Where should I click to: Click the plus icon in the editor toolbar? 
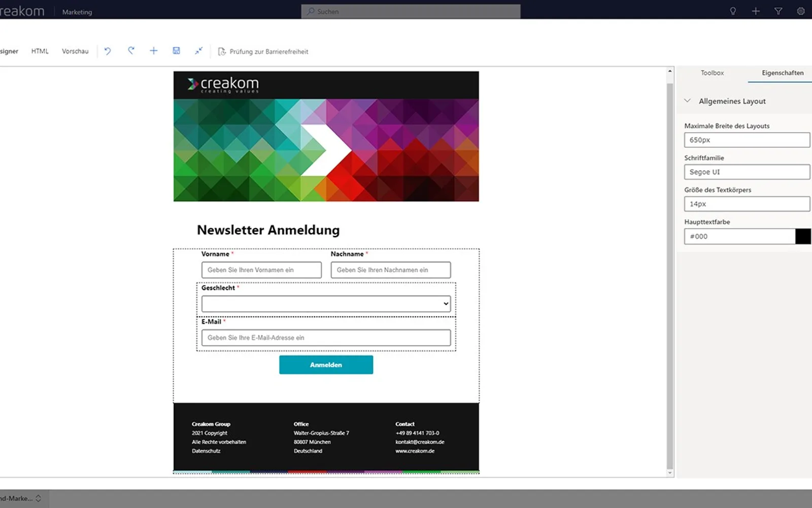click(x=154, y=51)
